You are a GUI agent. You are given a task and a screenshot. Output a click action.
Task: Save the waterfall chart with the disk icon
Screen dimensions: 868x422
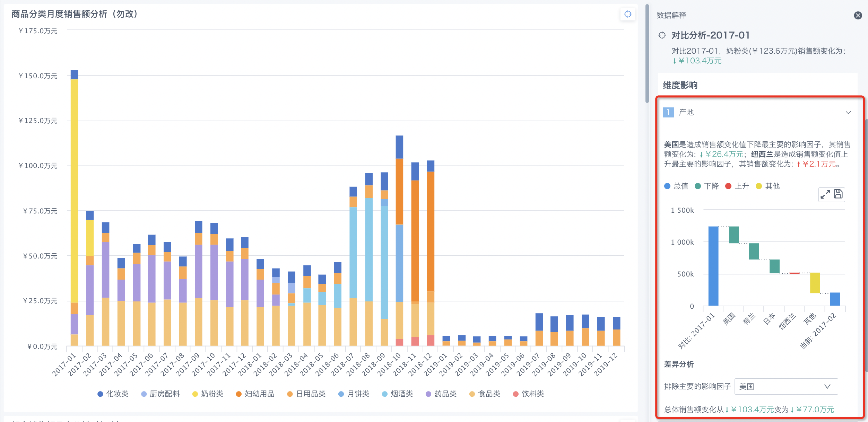tap(838, 194)
